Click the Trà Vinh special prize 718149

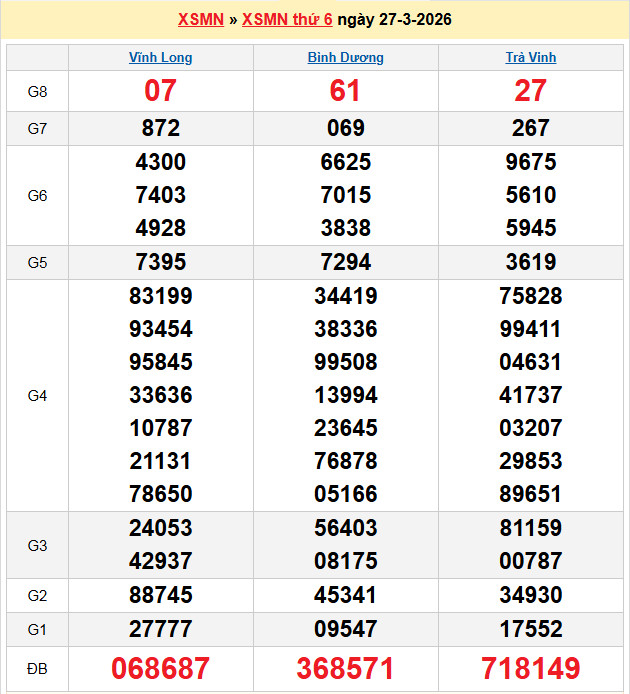click(x=530, y=669)
